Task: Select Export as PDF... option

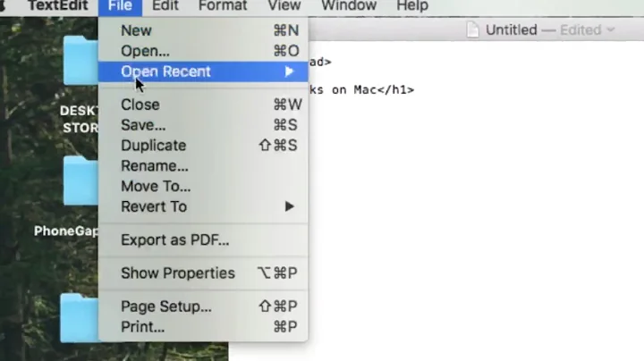Action: click(174, 239)
